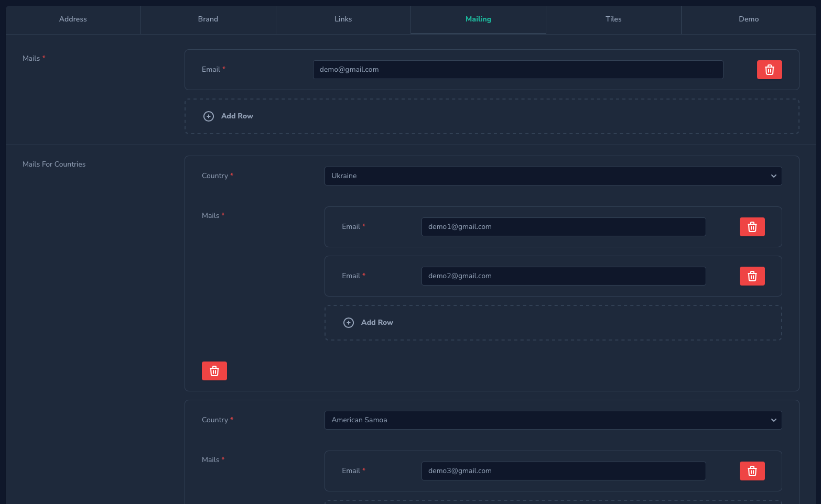Open the Address tab
This screenshot has height=504, width=821.
pyautogui.click(x=73, y=19)
